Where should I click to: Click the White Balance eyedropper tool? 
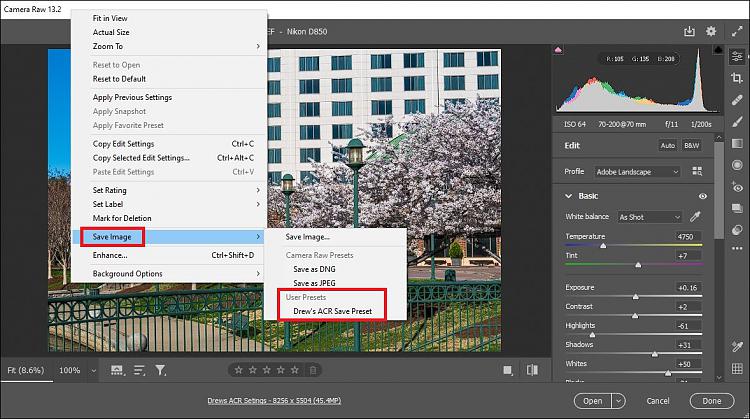coord(695,217)
